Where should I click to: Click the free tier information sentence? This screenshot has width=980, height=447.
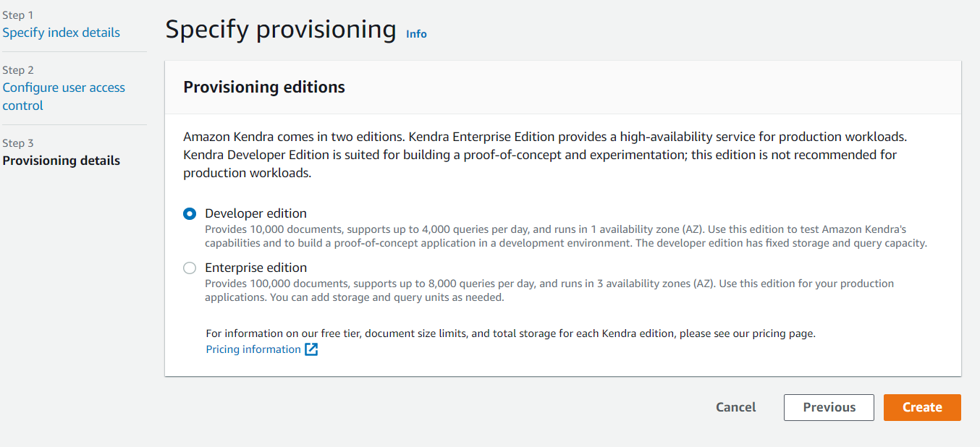pos(511,333)
